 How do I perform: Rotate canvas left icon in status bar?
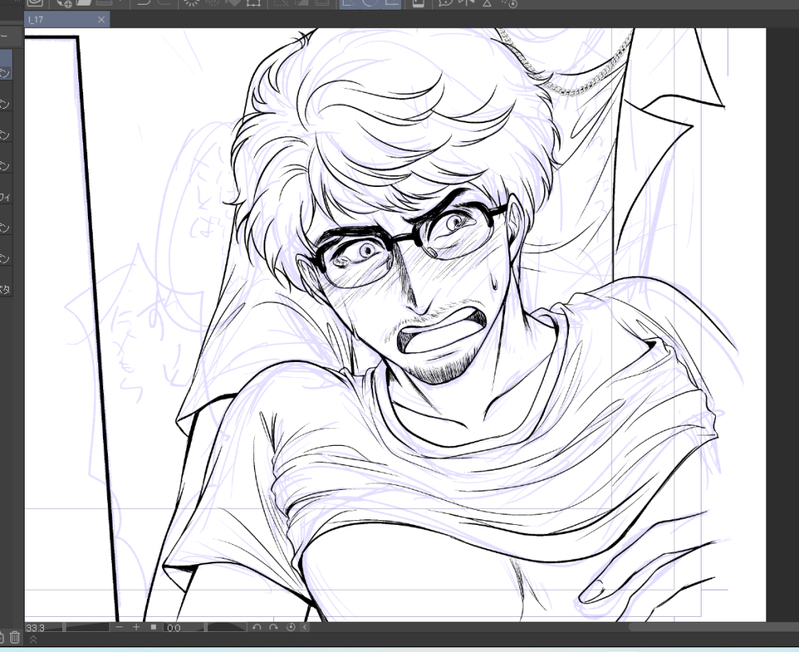point(257,627)
